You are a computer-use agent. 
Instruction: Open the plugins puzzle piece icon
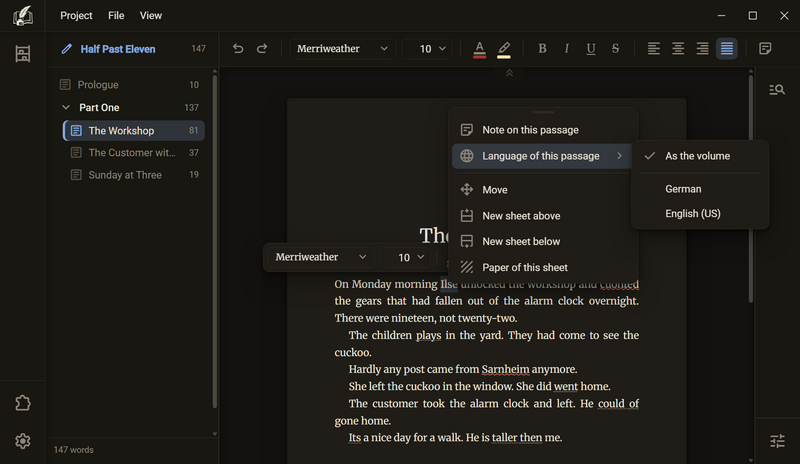pos(22,403)
